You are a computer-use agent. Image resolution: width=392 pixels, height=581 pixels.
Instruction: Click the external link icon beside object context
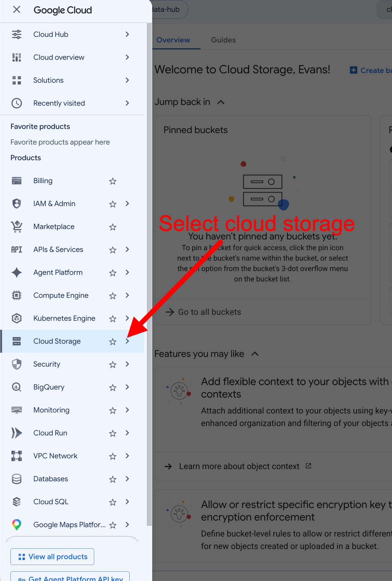tap(308, 466)
